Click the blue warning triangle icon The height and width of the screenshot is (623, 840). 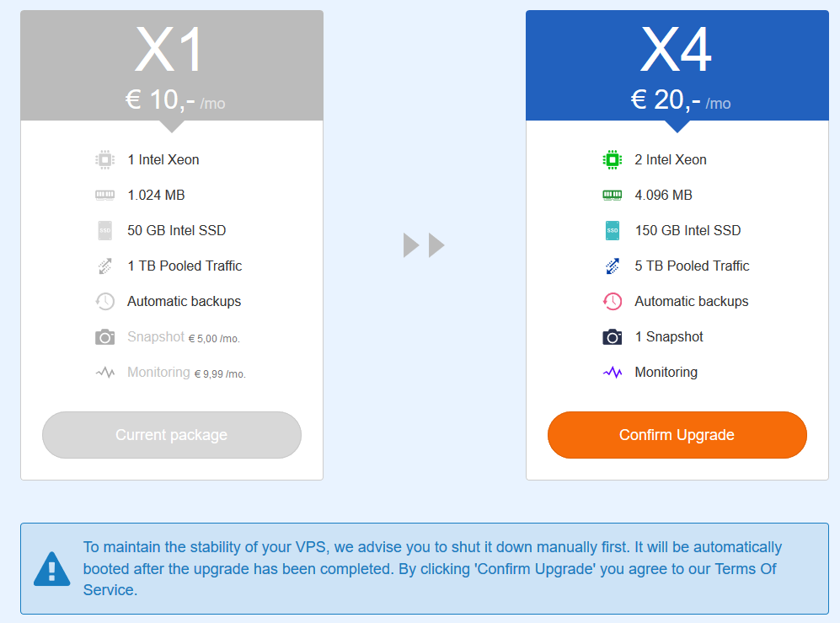point(52,569)
